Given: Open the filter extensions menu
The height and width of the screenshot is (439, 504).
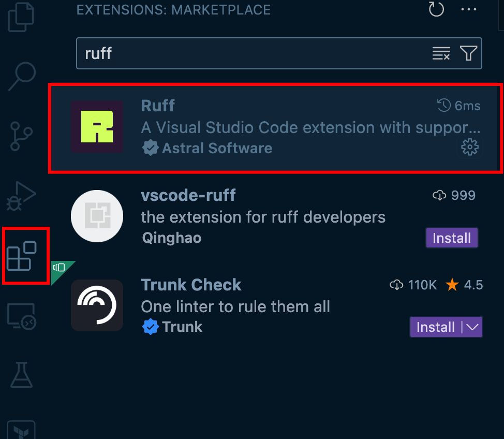Looking at the screenshot, I should coord(468,53).
